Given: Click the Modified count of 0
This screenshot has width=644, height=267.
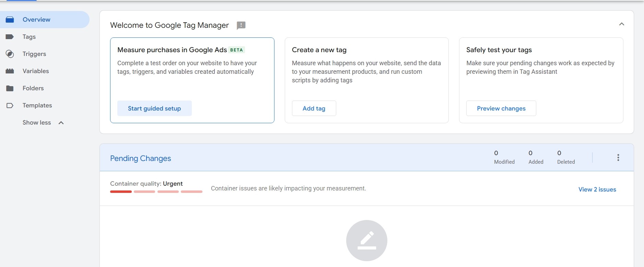Looking at the screenshot, I should coord(496,153).
